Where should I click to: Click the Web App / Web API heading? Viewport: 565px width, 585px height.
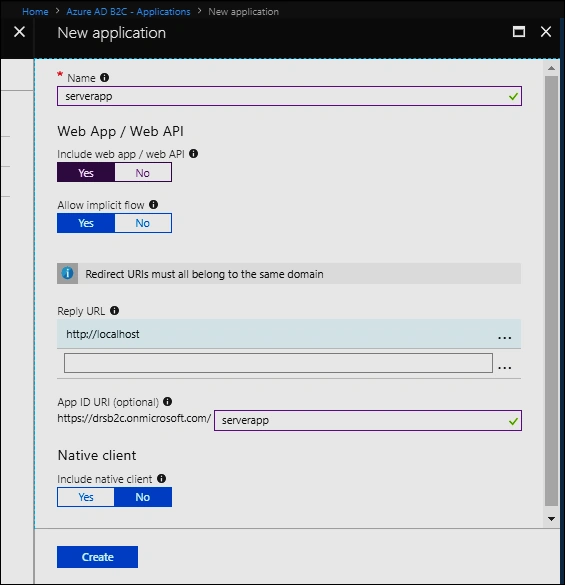[121, 131]
